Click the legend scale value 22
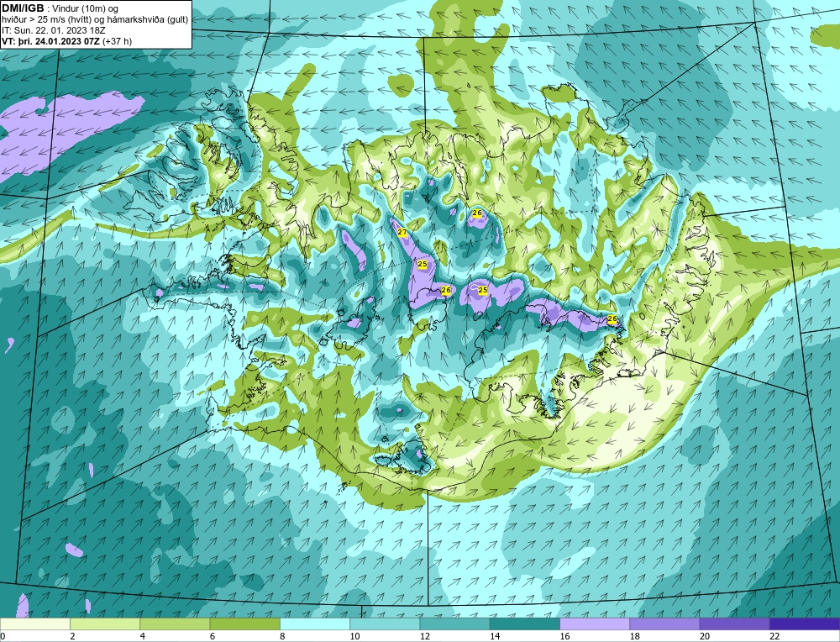Screen dimensions: 840x642 (774, 636)
